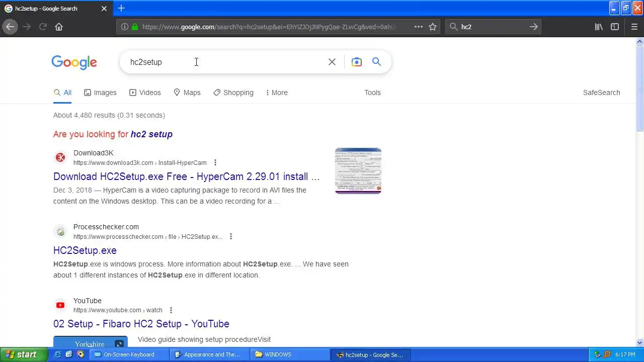Click the 6:17 PM taskbar clock

625,354
